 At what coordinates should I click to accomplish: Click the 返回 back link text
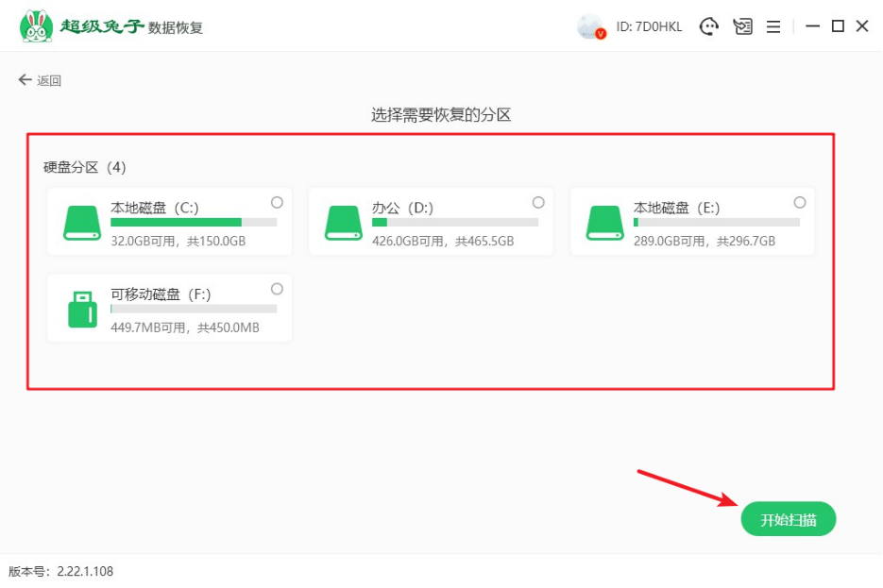pos(49,81)
